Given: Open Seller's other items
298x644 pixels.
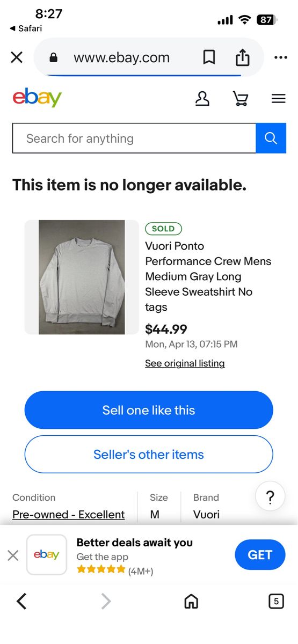Looking at the screenshot, I should [149, 455].
